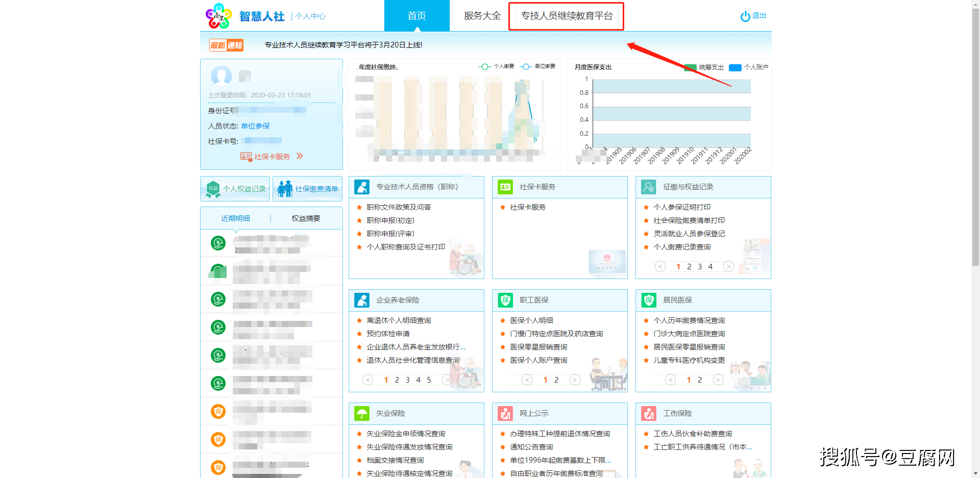The height and width of the screenshot is (478, 980).
Task: Switch to 近期明细 tab
Action: [235, 218]
